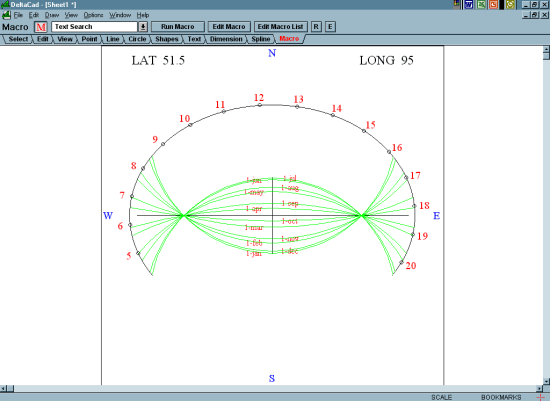Screen dimensions: 550x401
Task: Click the vertical scrollbar up arrow
Action: click(x=546, y=49)
